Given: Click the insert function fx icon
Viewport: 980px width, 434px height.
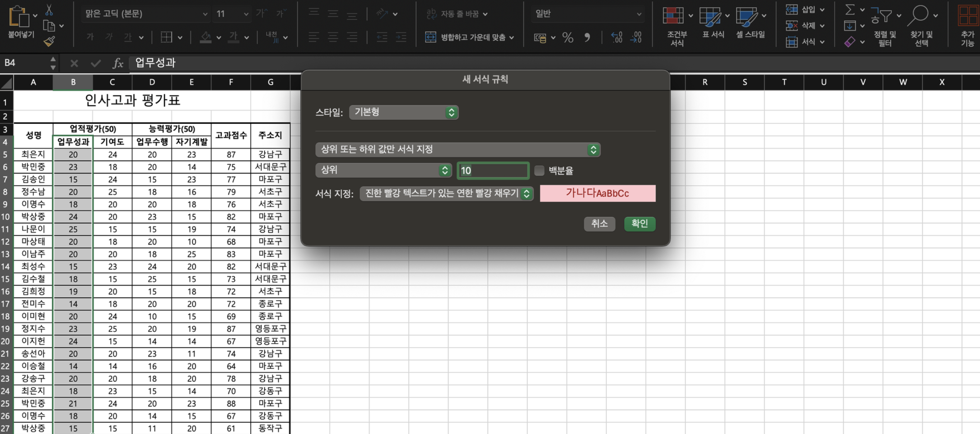Looking at the screenshot, I should tap(117, 63).
